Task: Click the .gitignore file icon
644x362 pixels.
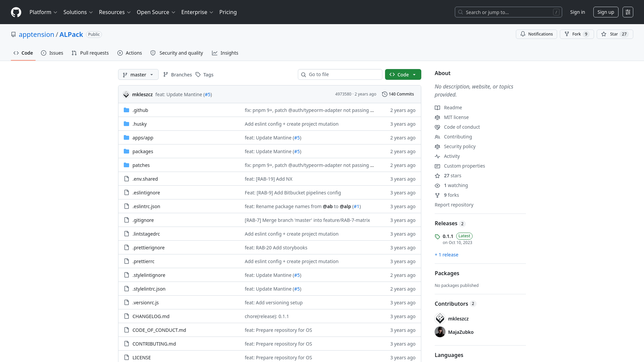Action: [x=126, y=220]
